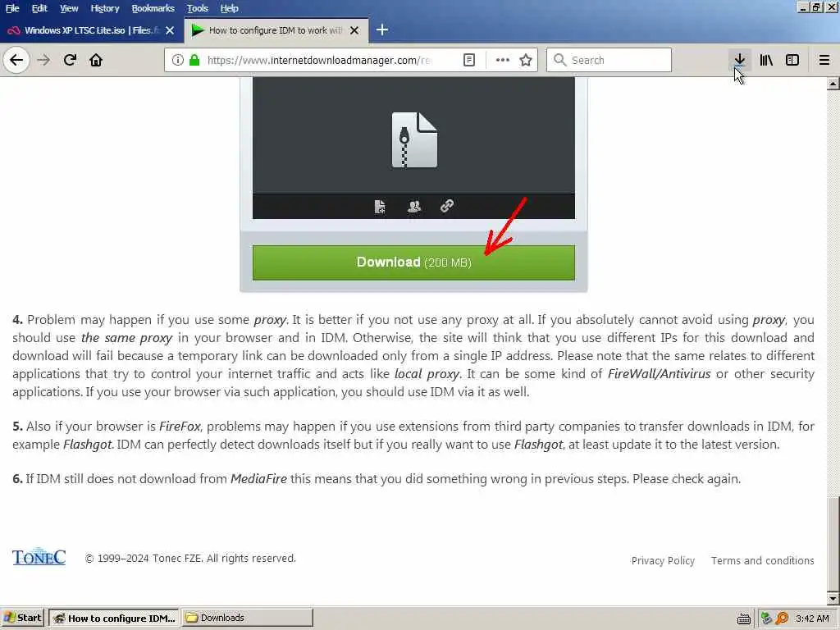This screenshot has height=630, width=840.
Task: Open the Edit menu
Action: click(x=39, y=8)
